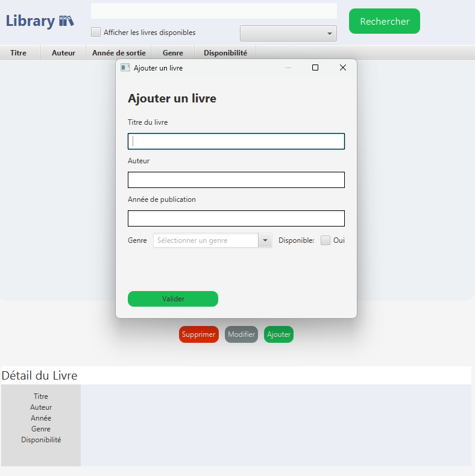
Task: Click the red Supprimer button
Action: [199, 334]
